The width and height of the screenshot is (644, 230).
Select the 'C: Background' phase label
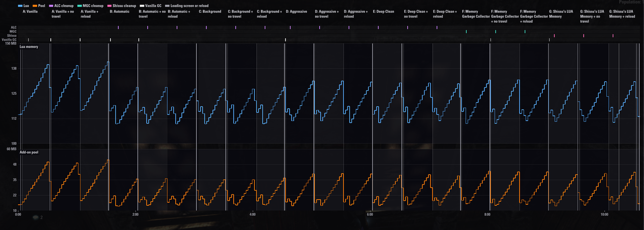tap(210, 11)
